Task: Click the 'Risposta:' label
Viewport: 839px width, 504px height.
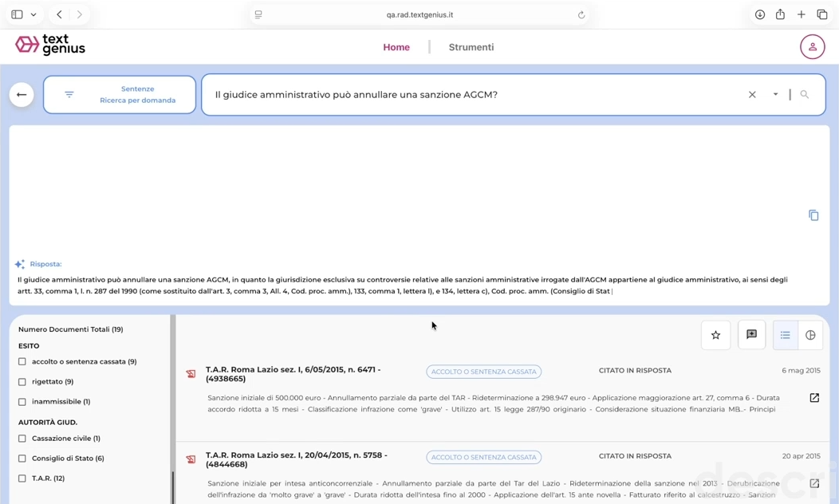Action: pos(45,264)
